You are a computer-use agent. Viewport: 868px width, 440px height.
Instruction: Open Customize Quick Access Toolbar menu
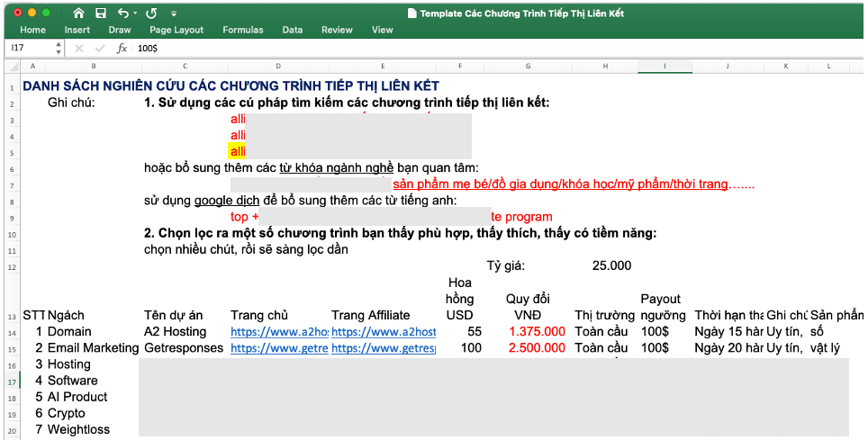pyautogui.click(x=174, y=13)
